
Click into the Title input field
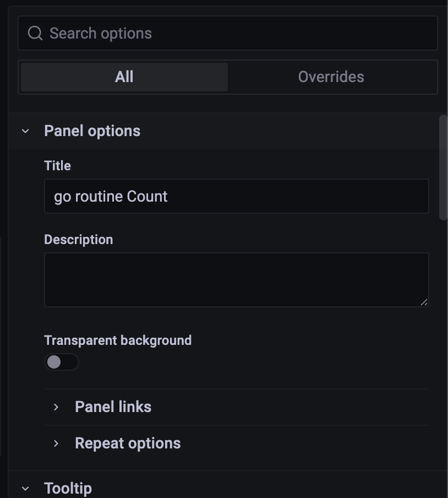[237, 197]
